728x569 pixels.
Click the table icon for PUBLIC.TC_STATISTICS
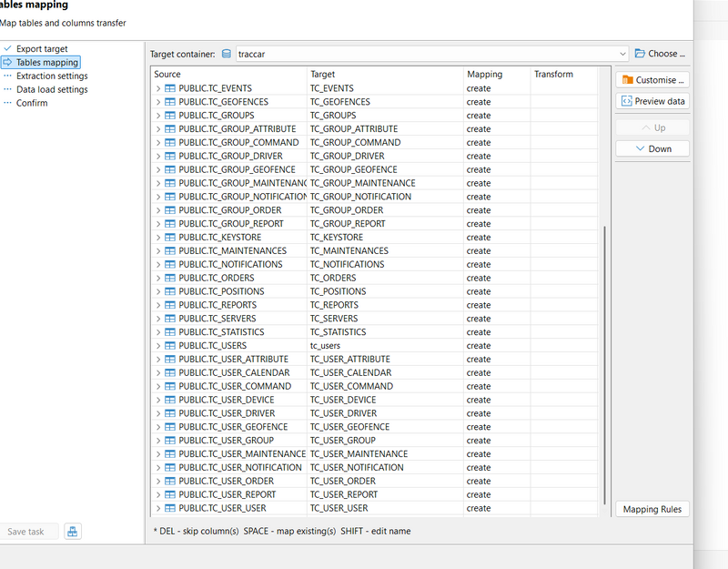tap(170, 332)
